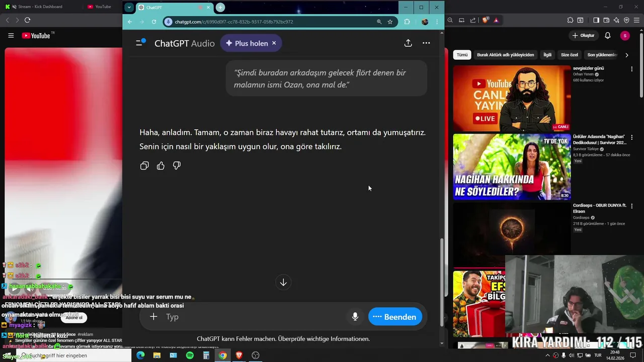Open the Nagihan Hakkında Ne Söylediler thumbnail
Image resolution: width=644 pixels, height=362 pixels.
[512, 167]
